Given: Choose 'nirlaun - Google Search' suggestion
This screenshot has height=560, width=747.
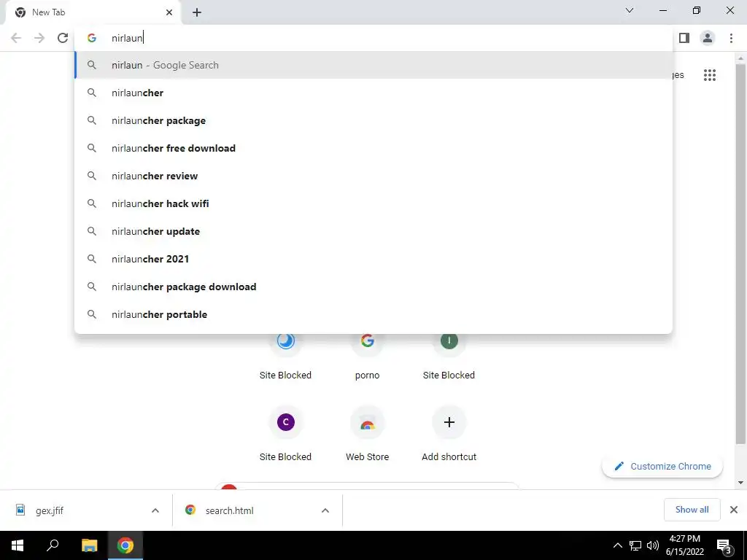Looking at the screenshot, I should (x=373, y=65).
